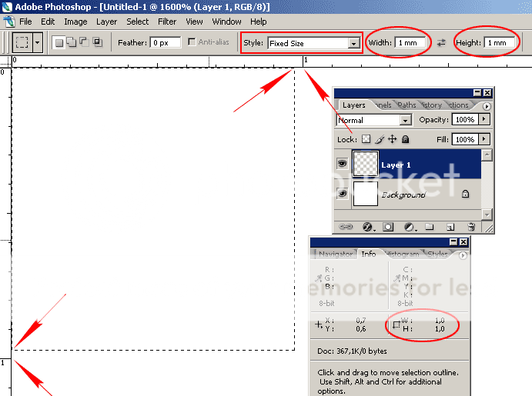Open the Fill slider arrow
Viewport: 532px width, 396px height.
point(484,139)
